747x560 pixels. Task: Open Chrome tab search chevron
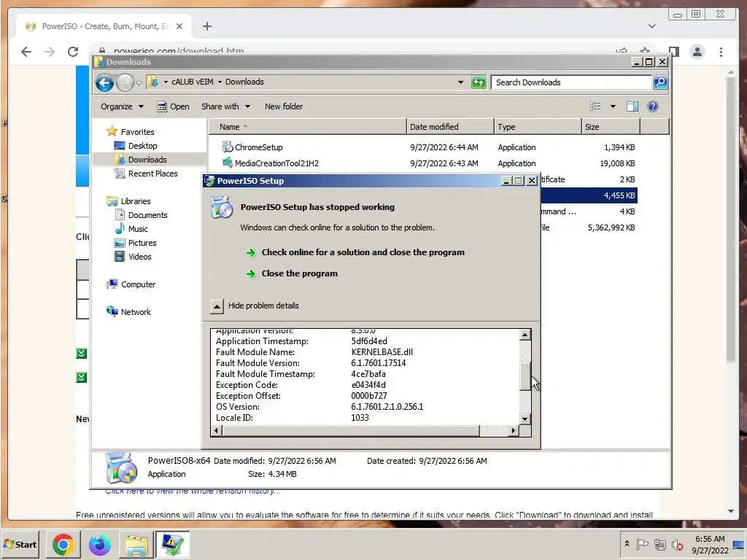tap(651, 26)
